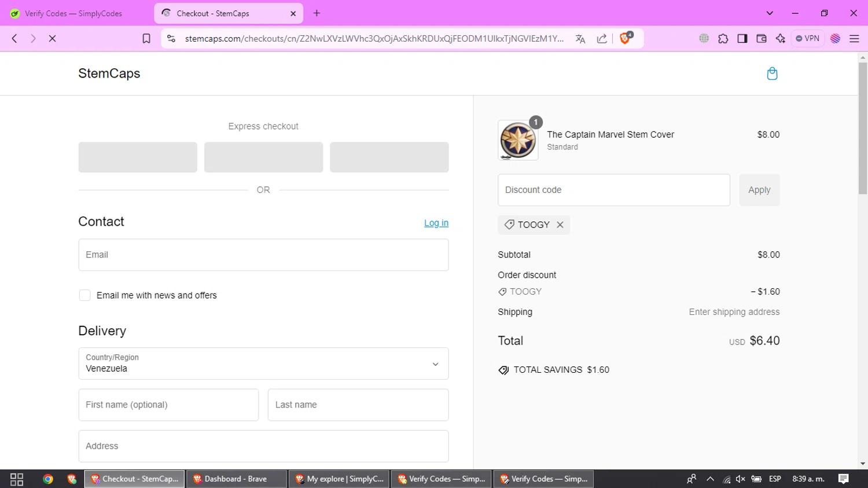Switch to My explore | SimplyCodes taskbar window
This screenshot has width=868, height=488.
[x=339, y=479]
